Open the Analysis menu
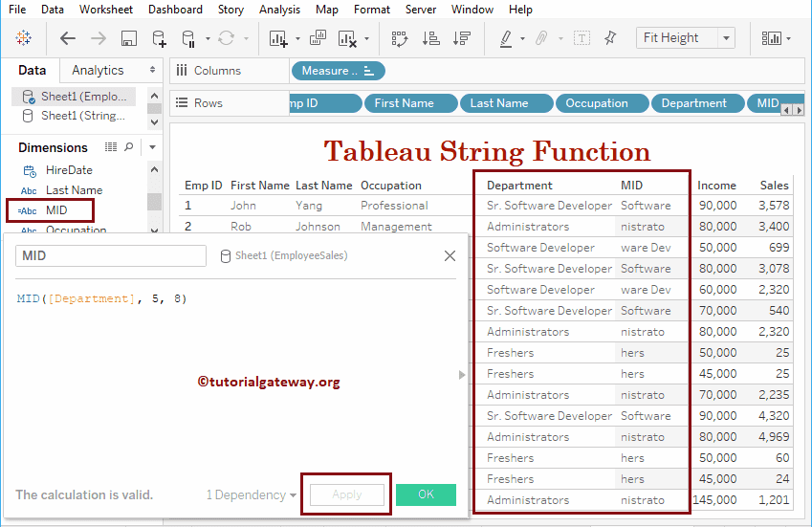 [x=279, y=10]
